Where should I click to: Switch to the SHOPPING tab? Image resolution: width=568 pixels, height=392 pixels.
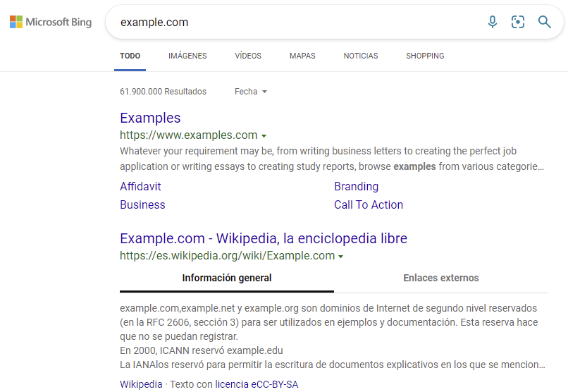pos(425,56)
